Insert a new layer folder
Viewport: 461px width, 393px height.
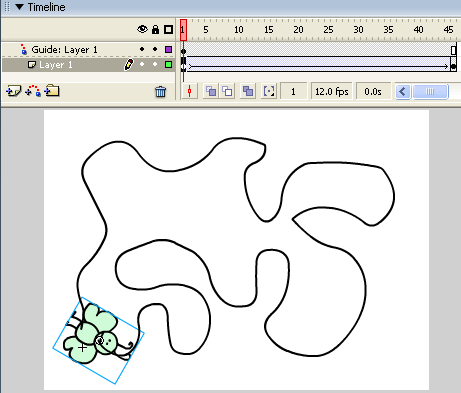tap(52, 90)
